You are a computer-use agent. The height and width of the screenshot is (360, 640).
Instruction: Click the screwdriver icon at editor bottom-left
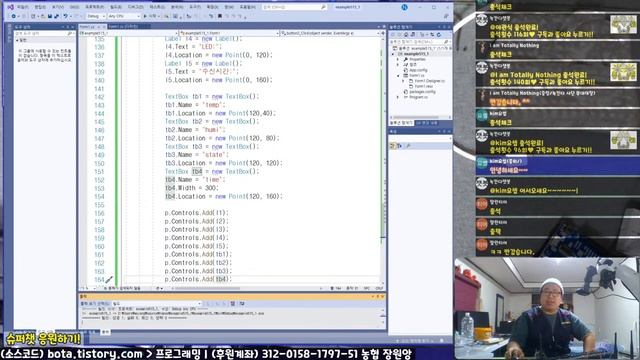(x=109, y=280)
